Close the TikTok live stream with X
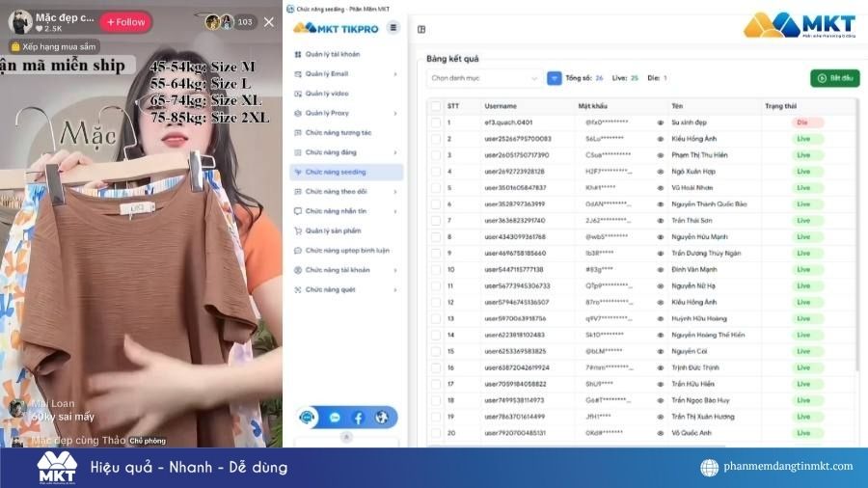Image resolution: width=868 pixels, height=488 pixels. tap(268, 22)
